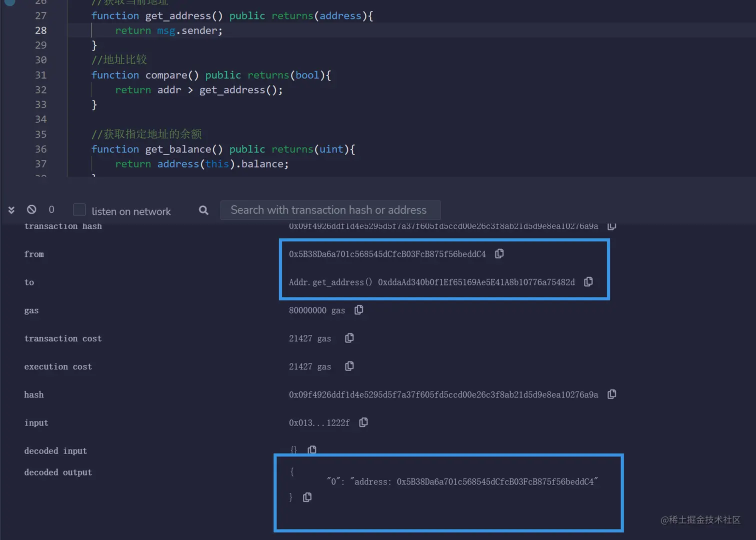
Task: Click the 'decoded output' label
Action: tap(58, 472)
